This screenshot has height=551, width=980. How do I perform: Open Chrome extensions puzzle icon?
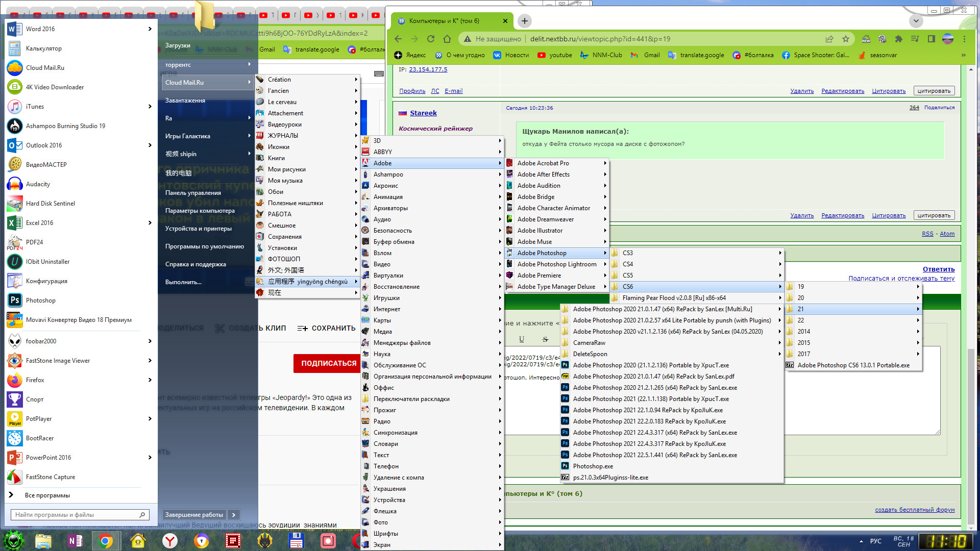[899, 39]
